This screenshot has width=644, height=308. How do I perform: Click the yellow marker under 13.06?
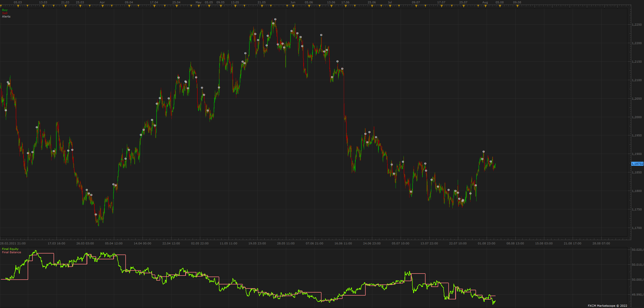[331, 6]
